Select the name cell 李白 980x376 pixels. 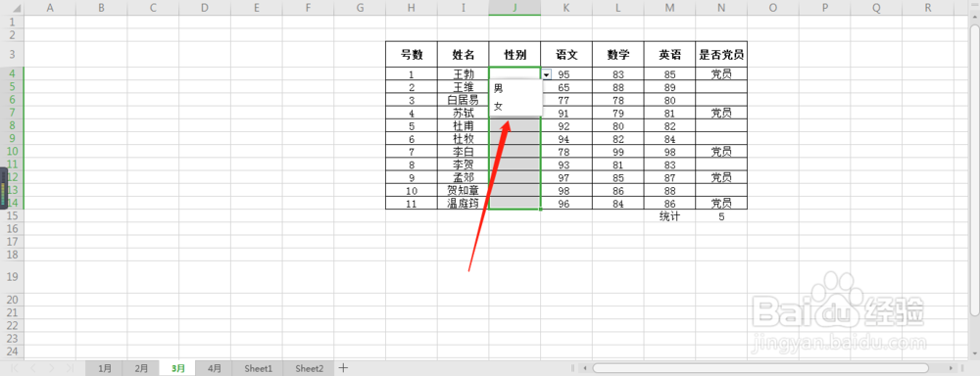click(464, 152)
